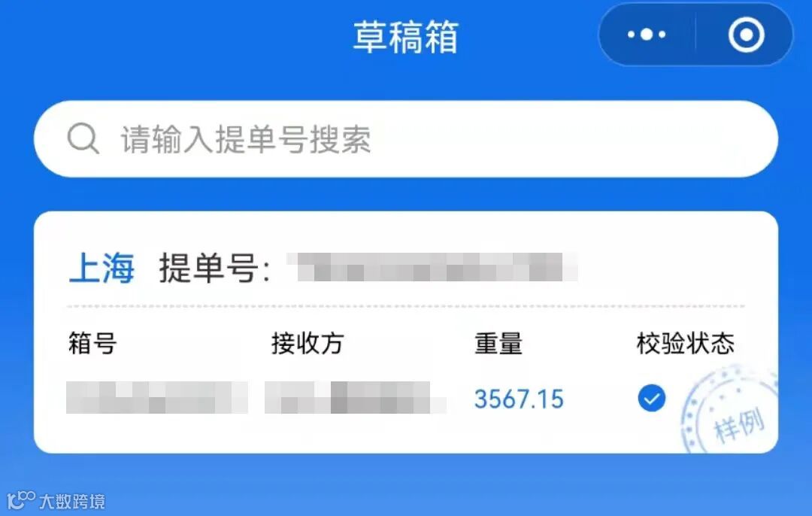Click the 提单号 label

click(x=214, y=268)
